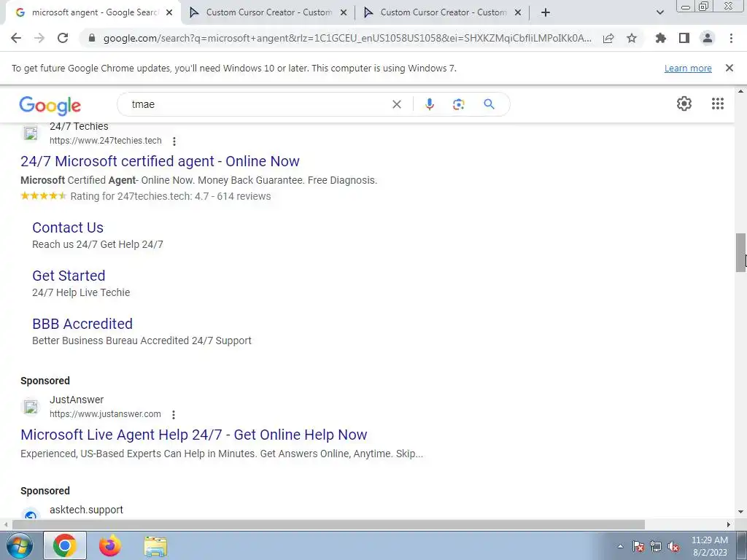Switch to the third Custom Cursor Creator tab

444,12
